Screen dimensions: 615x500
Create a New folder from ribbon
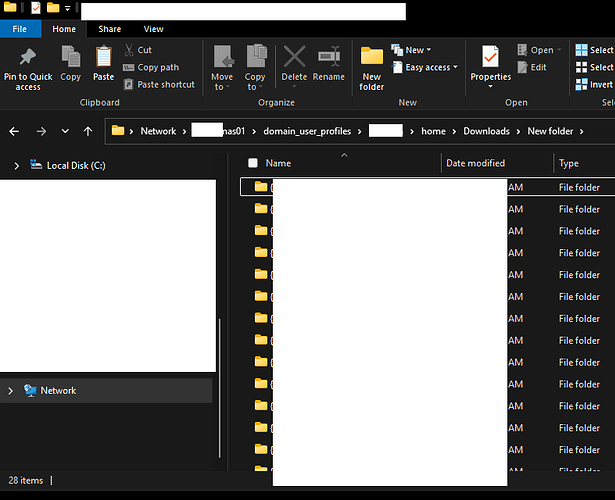pyautogui.click(x=372, y=58)
